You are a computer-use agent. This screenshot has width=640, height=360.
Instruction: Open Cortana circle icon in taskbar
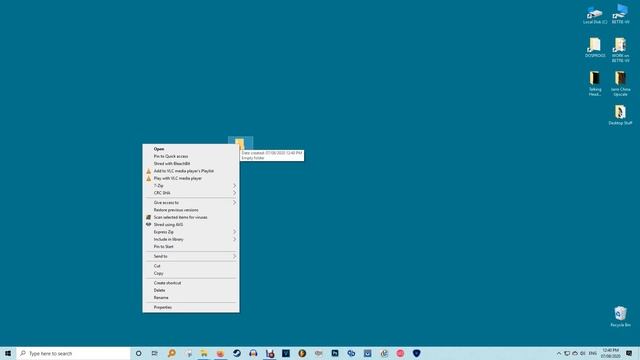(x=138, y=353)
